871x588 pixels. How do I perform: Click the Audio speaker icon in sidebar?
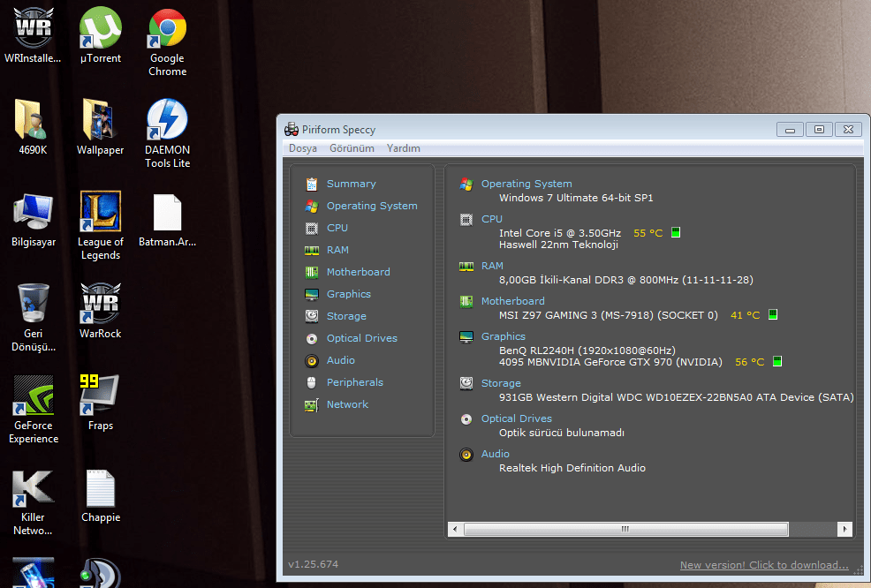312,361
